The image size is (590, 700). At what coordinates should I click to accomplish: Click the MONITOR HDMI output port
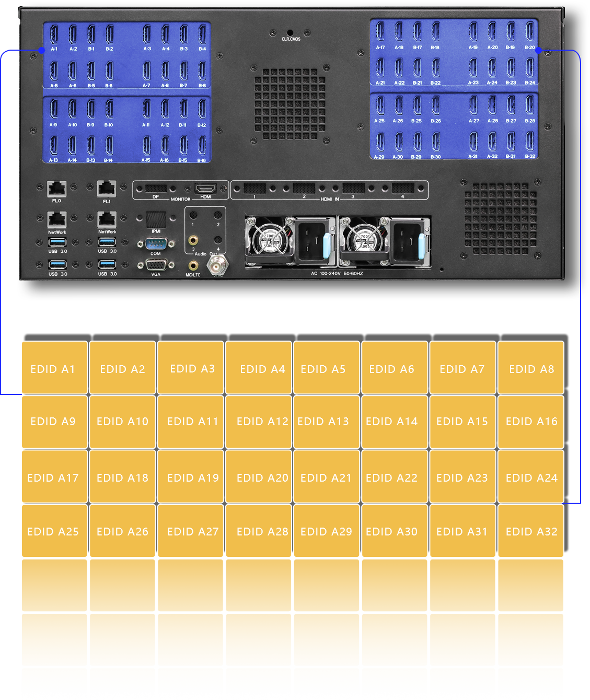206,189
